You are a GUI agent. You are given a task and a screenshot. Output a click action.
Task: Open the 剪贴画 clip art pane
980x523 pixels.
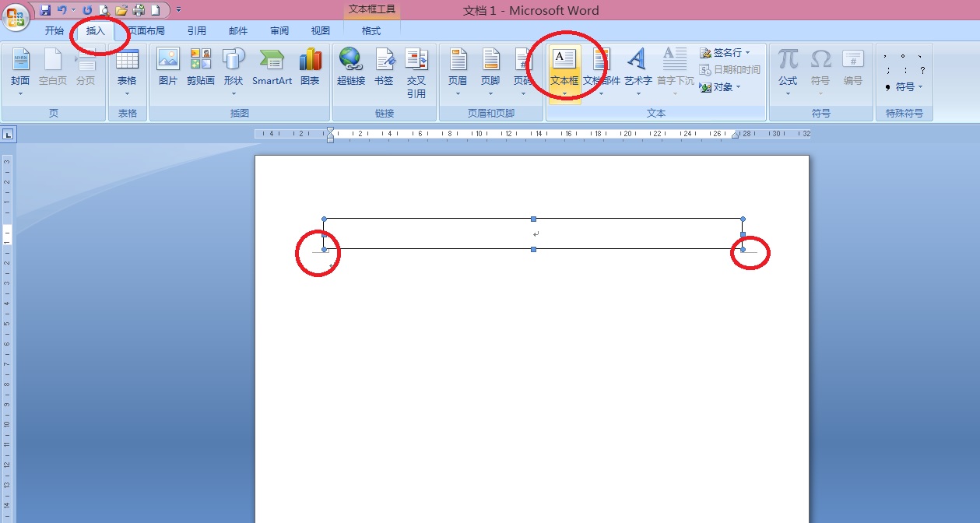[201, 68]
